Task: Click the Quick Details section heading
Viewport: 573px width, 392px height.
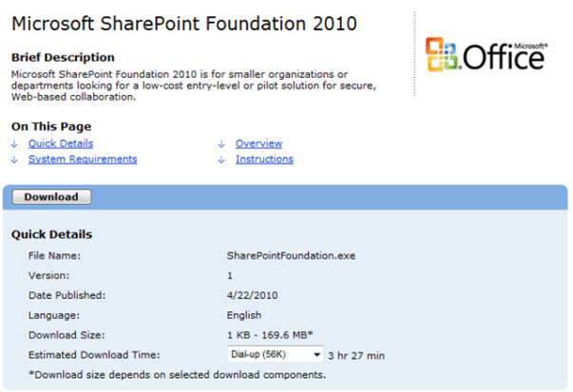Action: point(51,234)
